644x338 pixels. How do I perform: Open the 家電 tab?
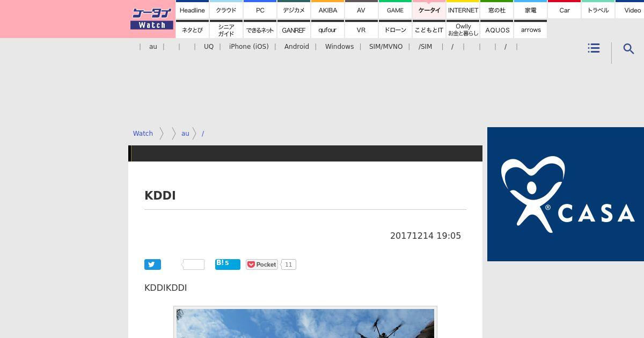click(x=530, y=10)
